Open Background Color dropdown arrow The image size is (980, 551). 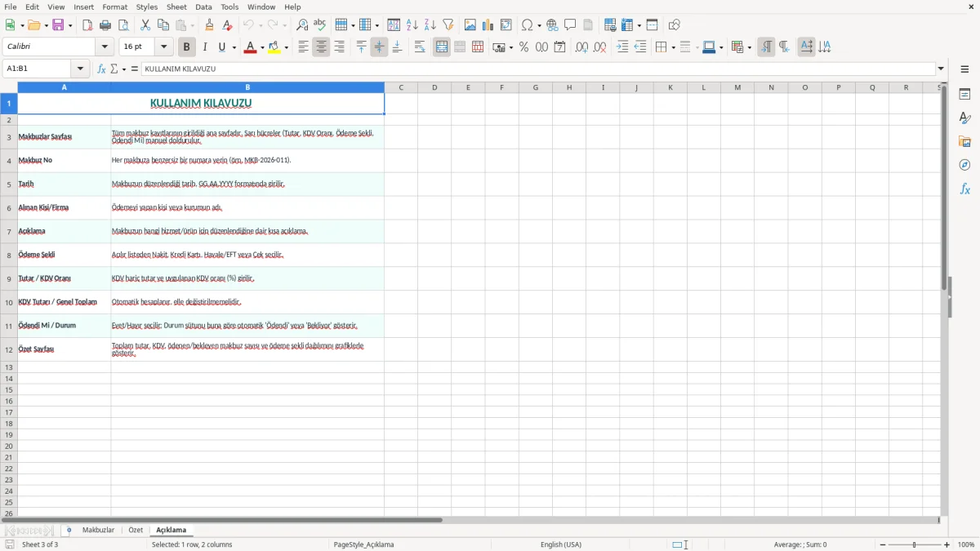(286, 47)
